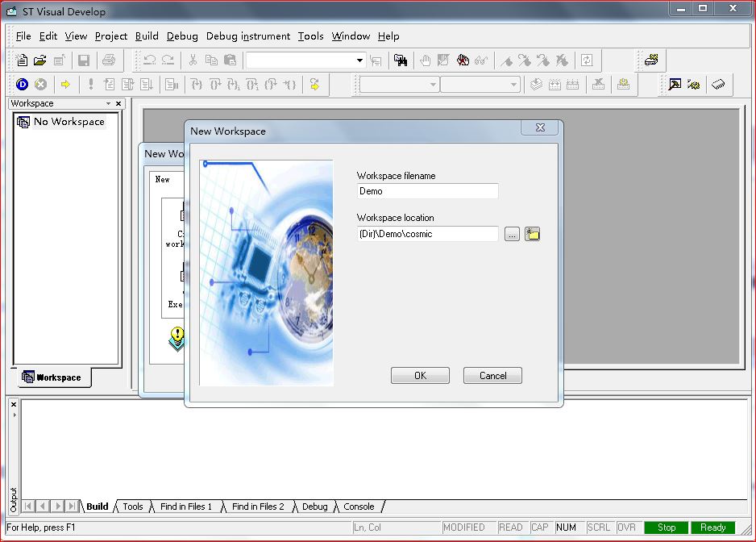Open the search text combo box dropdown
This screenshot has width=756, height=542.
coord(359,60)
